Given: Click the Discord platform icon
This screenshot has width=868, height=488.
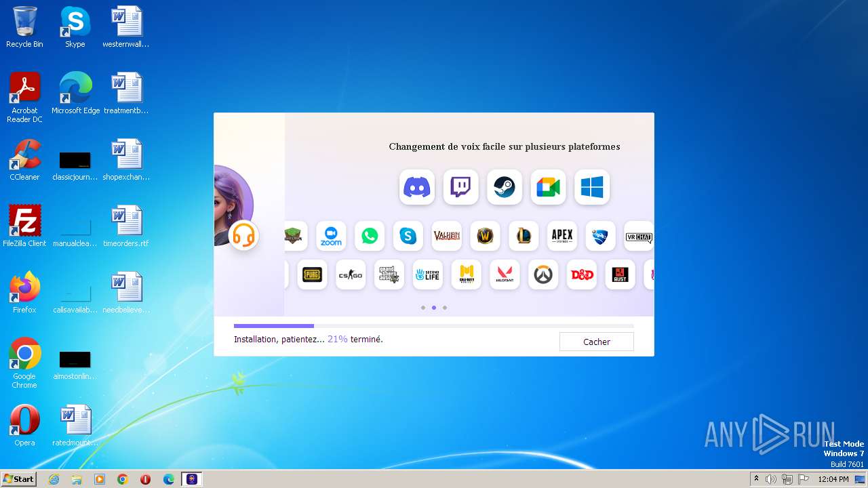Looking at the screenshot, I should pyautogui.click(x=417, y=187).
